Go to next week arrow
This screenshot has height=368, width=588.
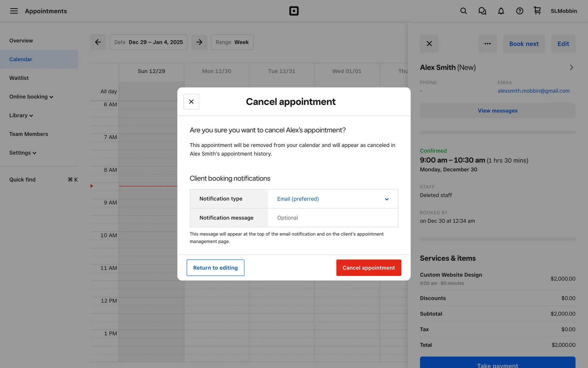click(199, 42)
